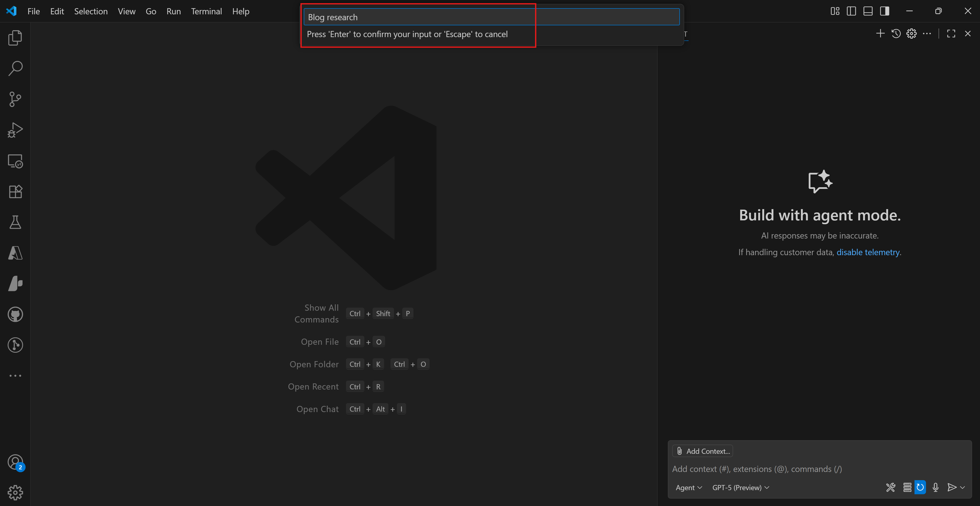Maximize the chat panel size

click(x=951, y=34)
